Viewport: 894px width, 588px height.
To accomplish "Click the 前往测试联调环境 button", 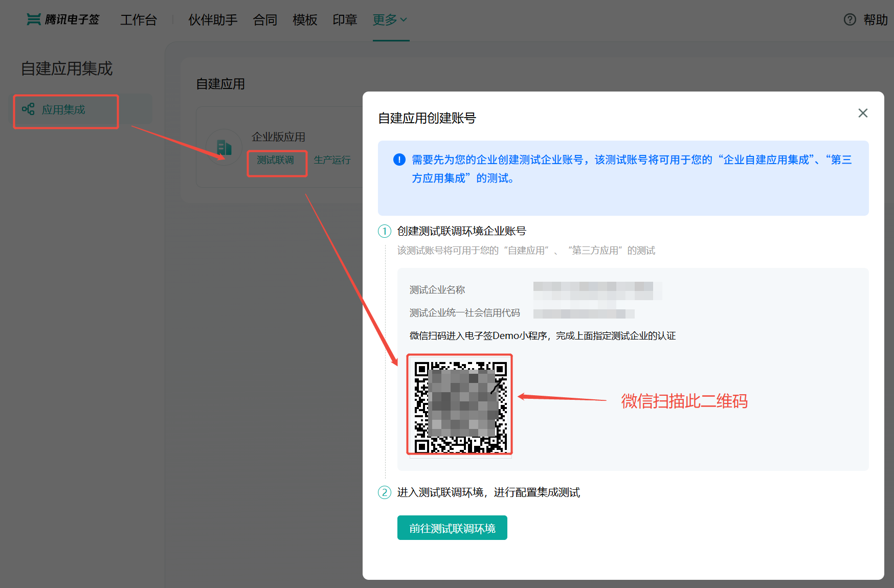I will pos(452,528).
